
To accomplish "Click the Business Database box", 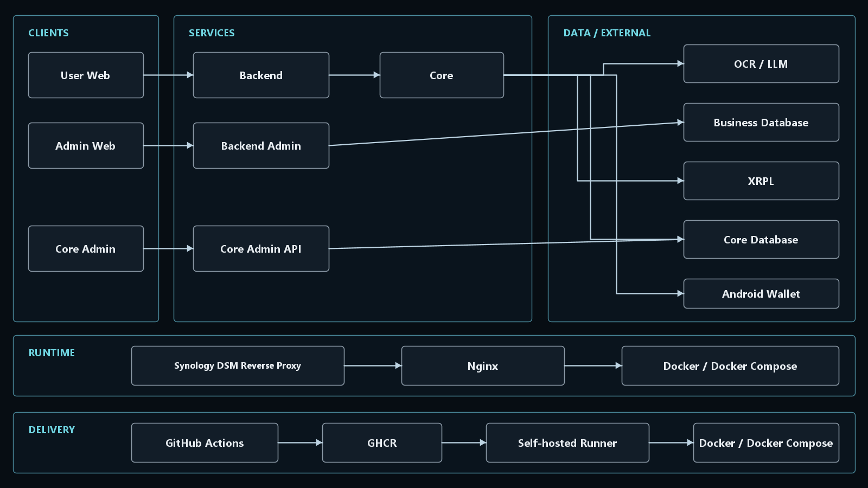I will coord(761,123).
